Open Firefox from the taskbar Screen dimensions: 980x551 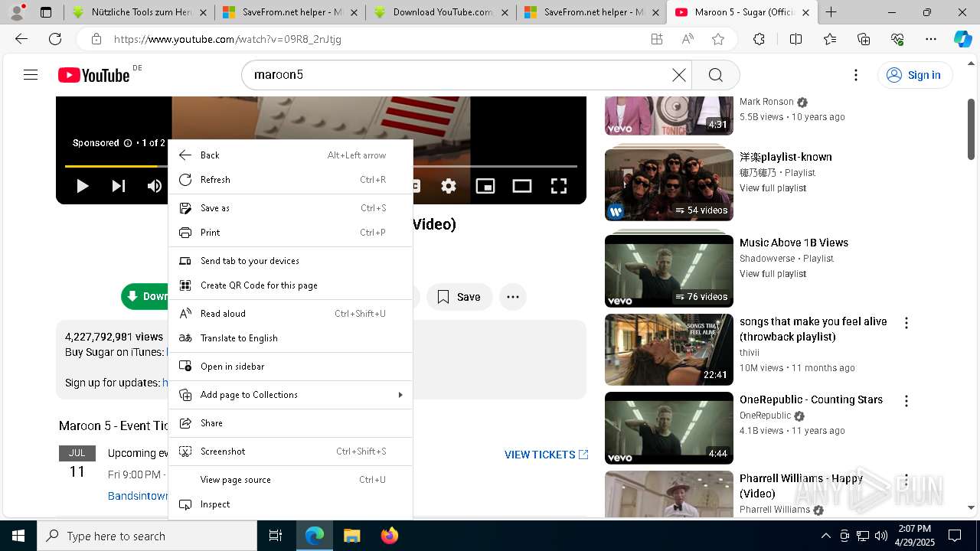pyautogui.click(x=389, y=536)
